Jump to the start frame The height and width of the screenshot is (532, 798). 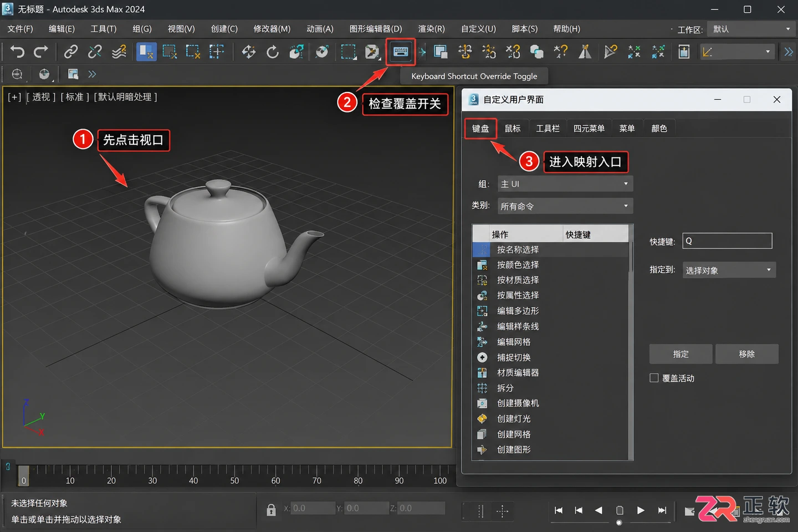tap(558, 510)
